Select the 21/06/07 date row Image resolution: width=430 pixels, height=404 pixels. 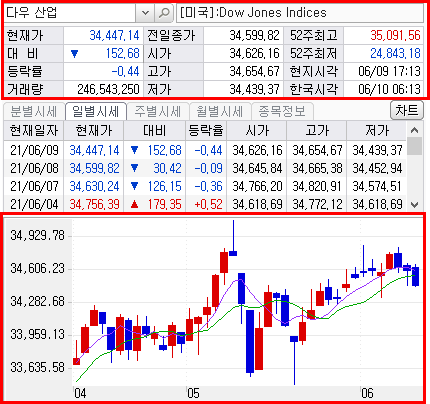click(205, 186)
